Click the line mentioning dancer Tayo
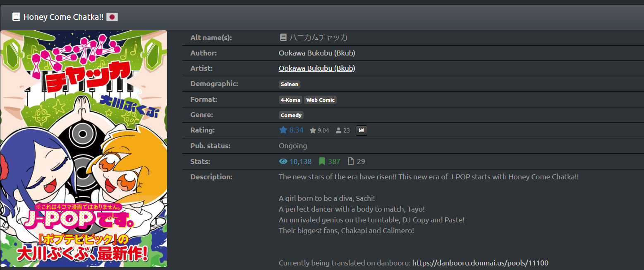 [352, 209]
